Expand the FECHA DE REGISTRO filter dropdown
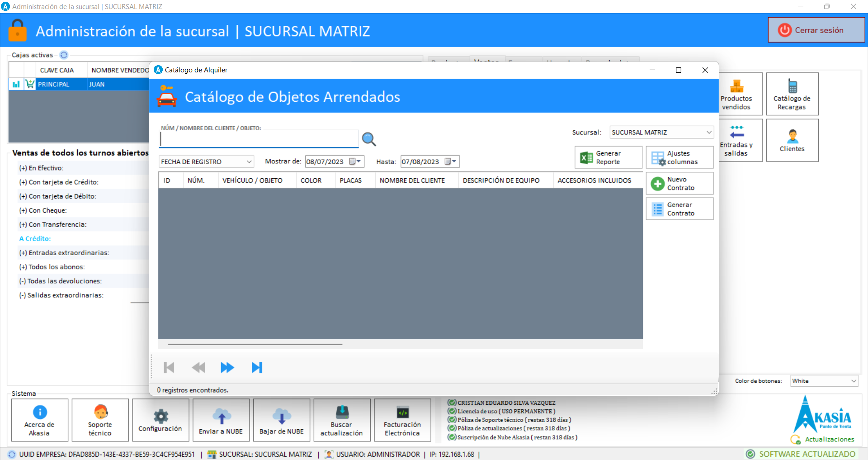 (x=249, y=162)
